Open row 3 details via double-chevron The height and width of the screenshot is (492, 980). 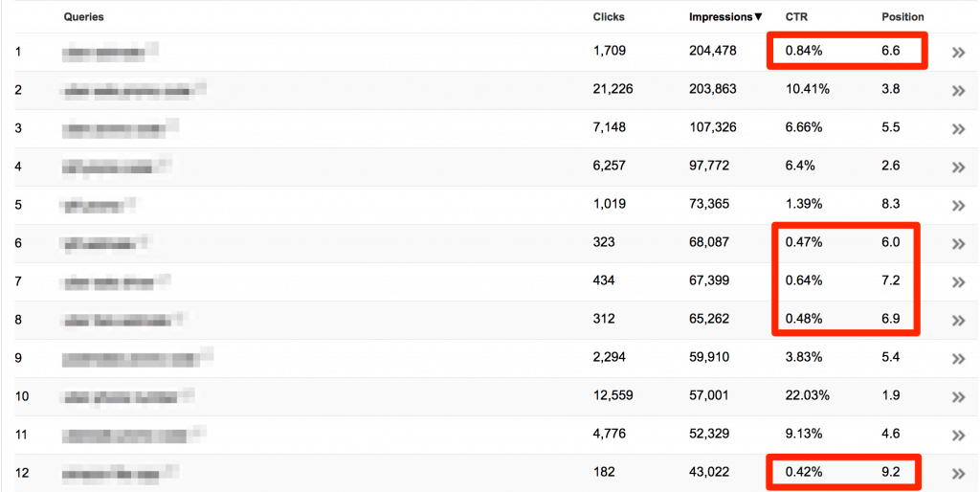click(958, 129)
